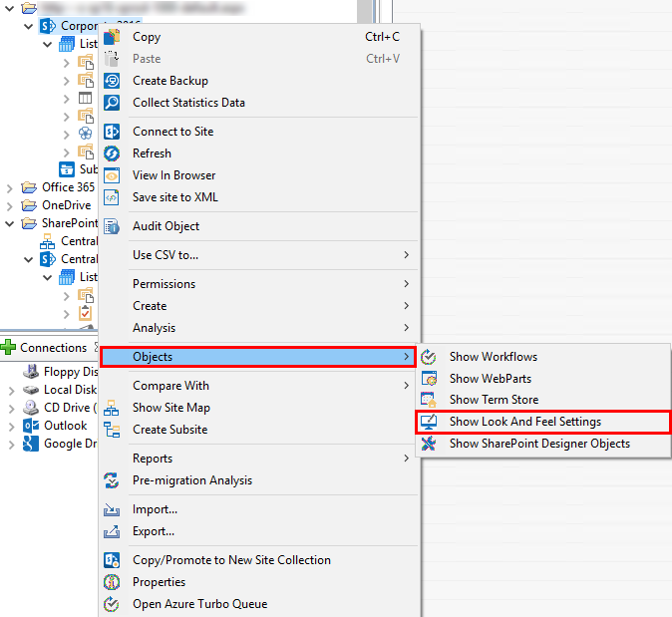The height and width of the screenshot is (617, 672).
Task: Open the Use CSV to submenu arrow
Action: pos(406,255)
